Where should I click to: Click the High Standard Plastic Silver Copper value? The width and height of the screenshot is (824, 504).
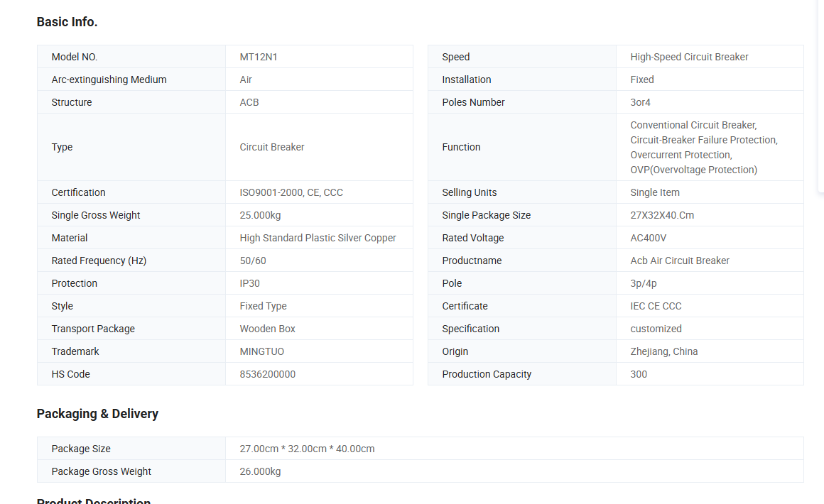pos(318,238)
